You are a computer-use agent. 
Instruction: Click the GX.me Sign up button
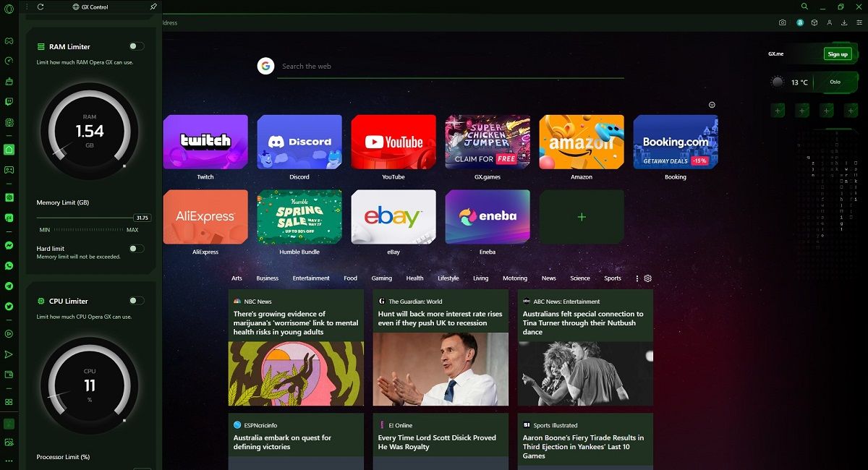coord(837,54)
